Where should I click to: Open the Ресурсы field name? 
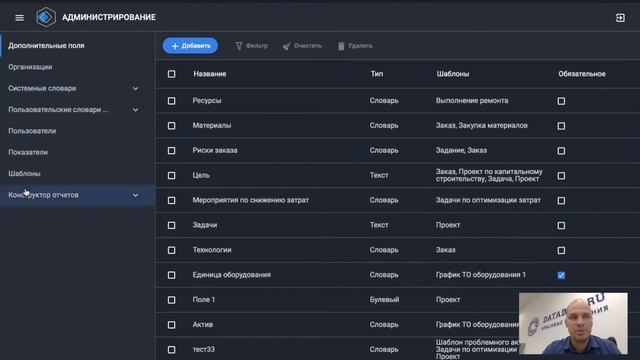(207, 100)
